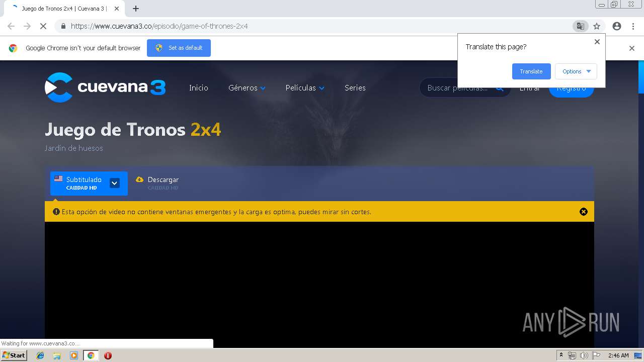
Task: Open the Chrome profile account icon
Action: pos(617,26)
